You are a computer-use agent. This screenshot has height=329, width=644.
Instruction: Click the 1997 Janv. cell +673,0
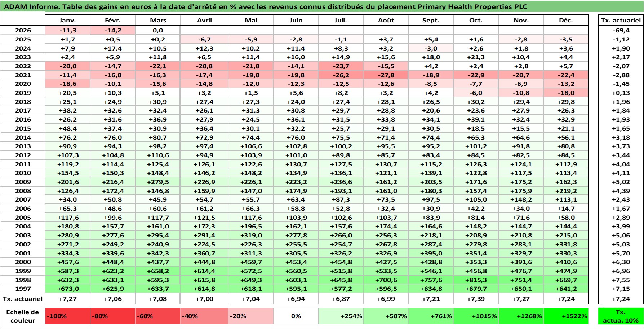coord(68,289)
